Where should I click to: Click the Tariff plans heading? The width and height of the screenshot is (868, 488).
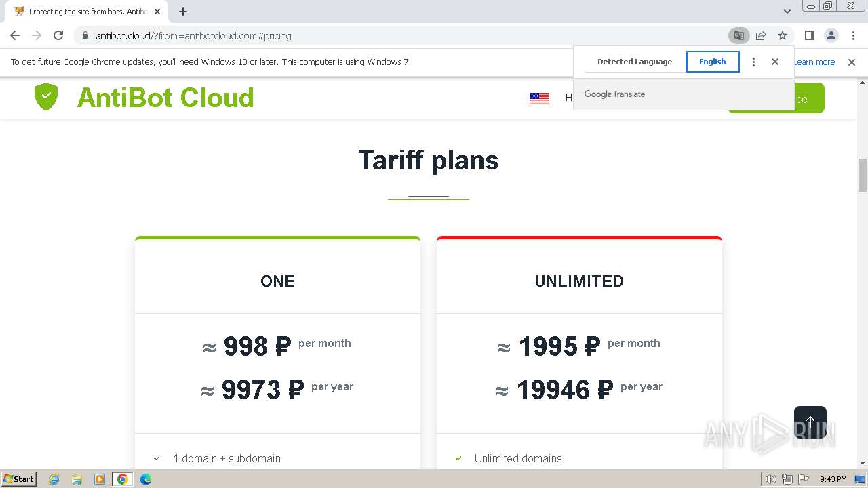point(429,161)
